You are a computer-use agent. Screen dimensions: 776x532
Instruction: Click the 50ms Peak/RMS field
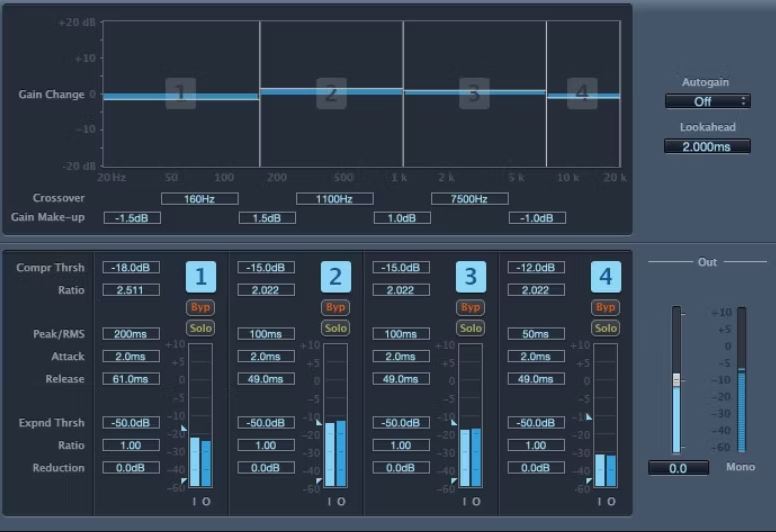click(536, 334)
